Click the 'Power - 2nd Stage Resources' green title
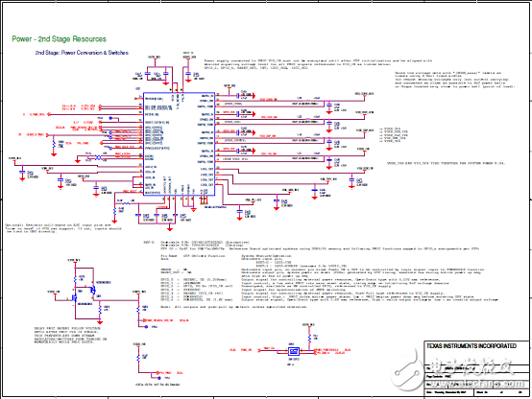 tap(59, 39)
